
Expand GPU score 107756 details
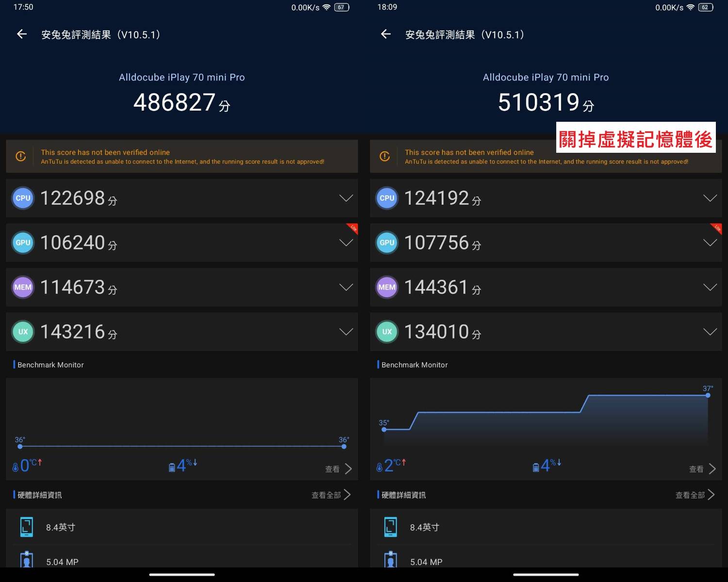[710, 242]
